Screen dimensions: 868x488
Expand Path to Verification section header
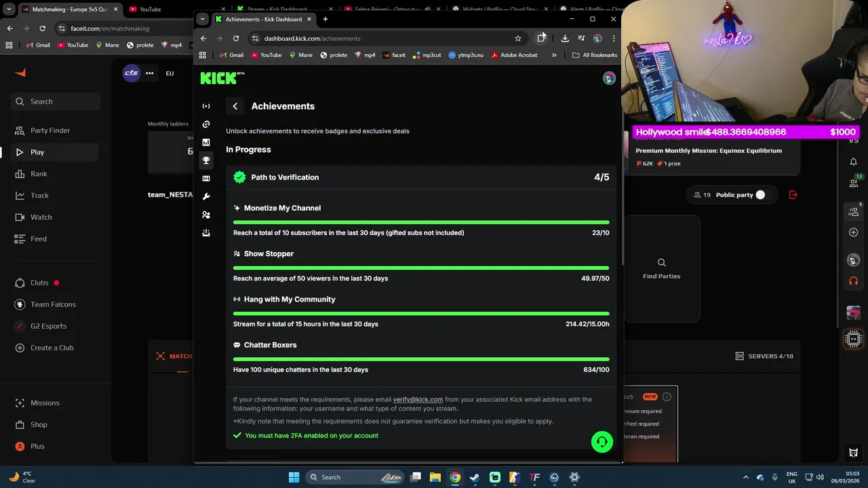tap(421, 178)
